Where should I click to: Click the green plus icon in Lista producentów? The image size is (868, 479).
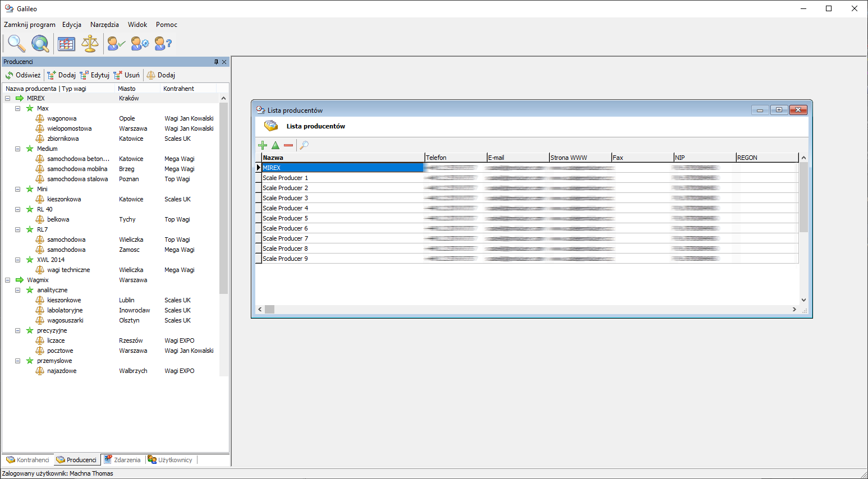[x=262, y=145]
